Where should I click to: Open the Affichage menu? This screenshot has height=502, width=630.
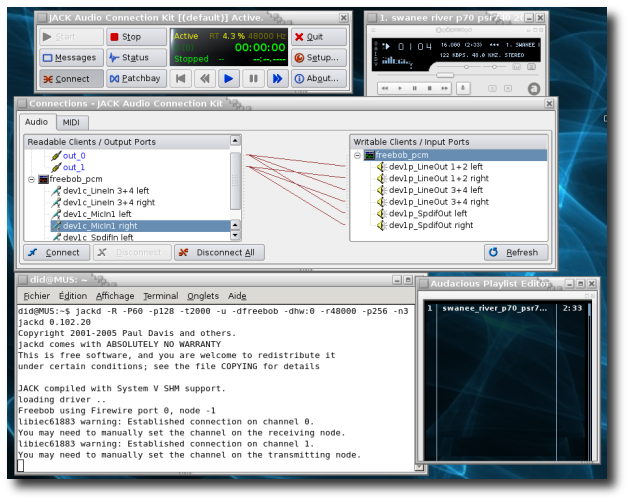[x=115, y=296]
